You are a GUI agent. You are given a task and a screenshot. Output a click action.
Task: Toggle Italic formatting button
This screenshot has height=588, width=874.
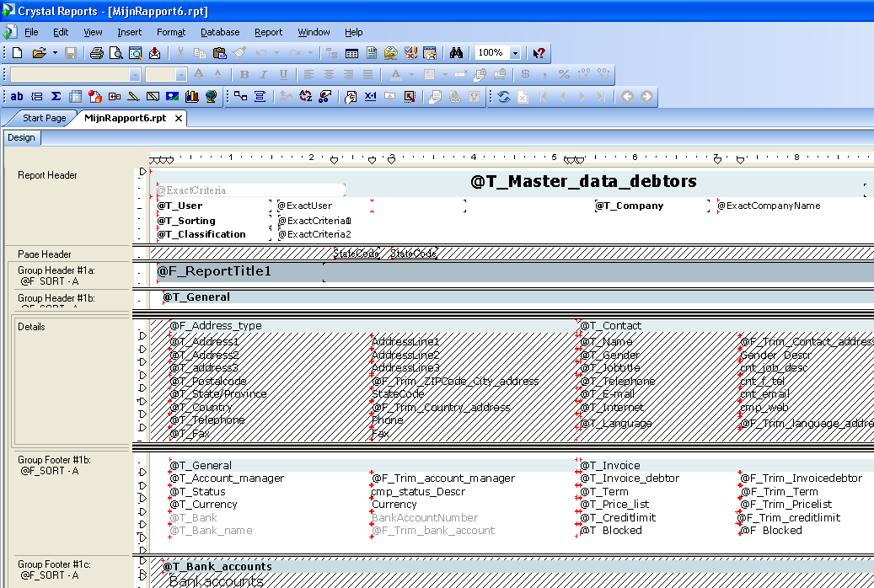pos(262,75)
